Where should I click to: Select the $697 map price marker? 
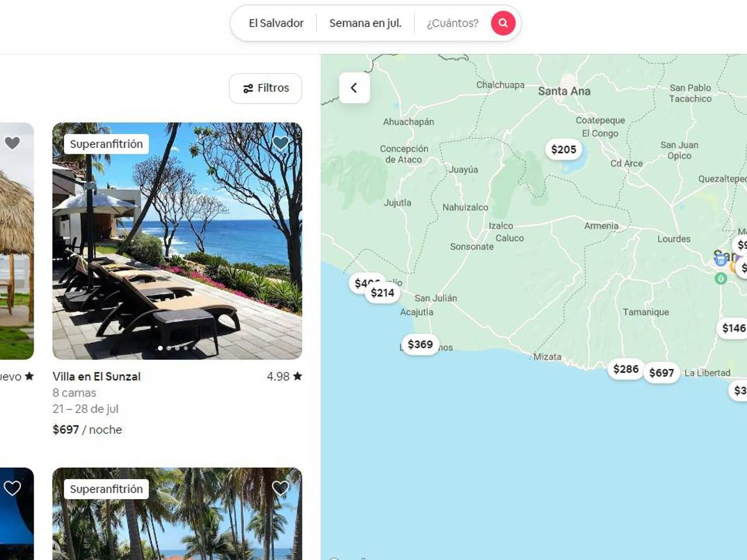coord(661,373)
